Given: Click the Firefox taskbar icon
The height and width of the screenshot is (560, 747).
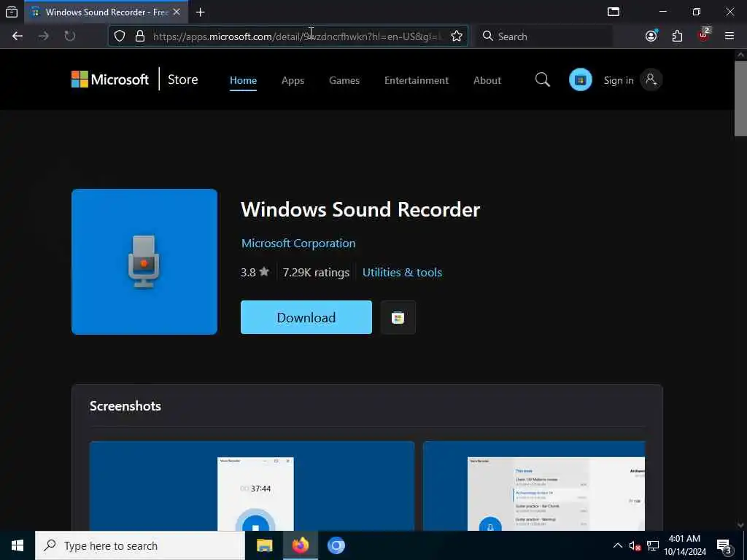Looking at the screenshot, I should pyautogui.click(x=300, y=545).
